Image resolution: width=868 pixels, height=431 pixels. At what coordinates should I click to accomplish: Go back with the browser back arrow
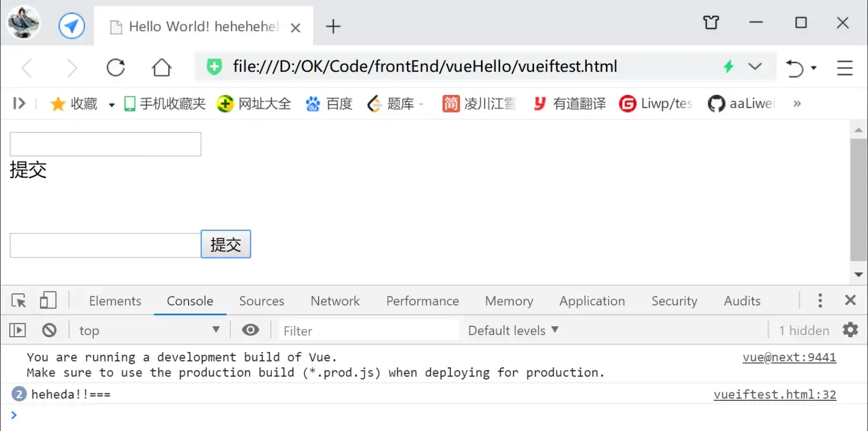click(27, 68)
